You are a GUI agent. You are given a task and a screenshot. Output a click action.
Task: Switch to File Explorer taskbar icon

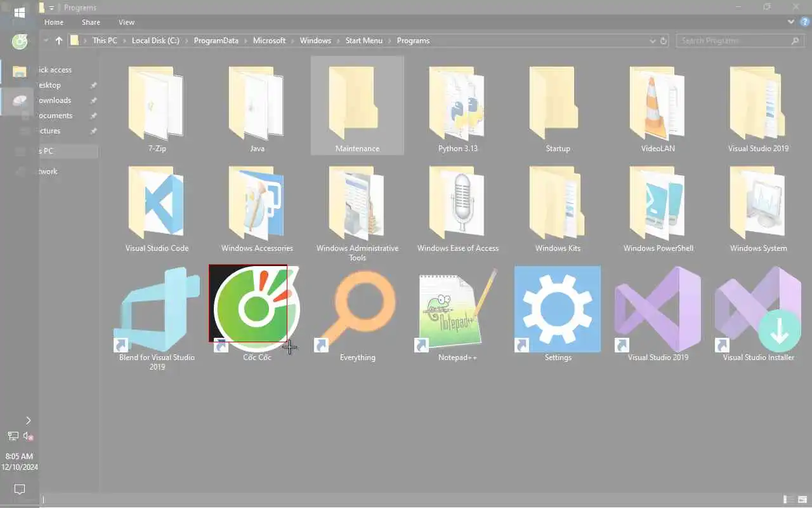pyautogui.click(x=20, y=71)
